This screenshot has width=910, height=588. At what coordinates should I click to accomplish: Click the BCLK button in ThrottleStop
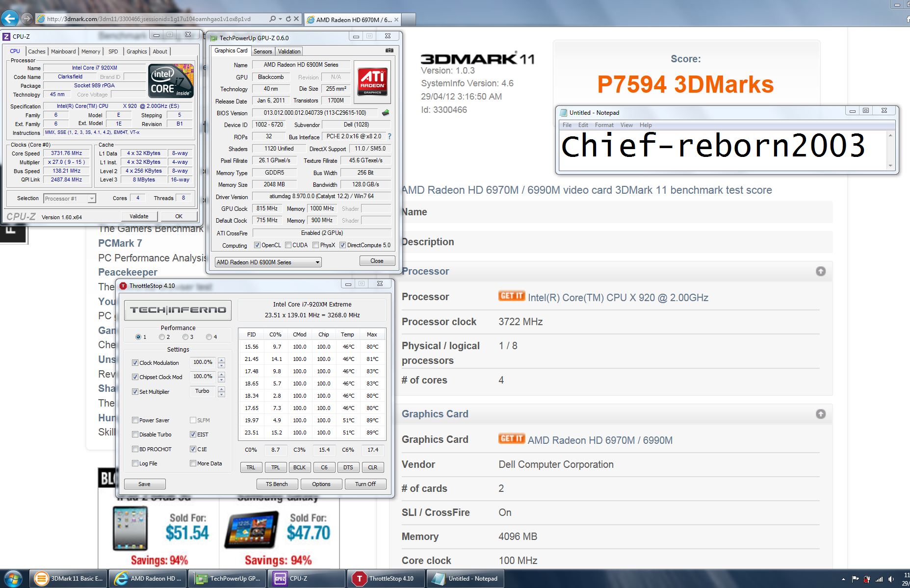299,467
